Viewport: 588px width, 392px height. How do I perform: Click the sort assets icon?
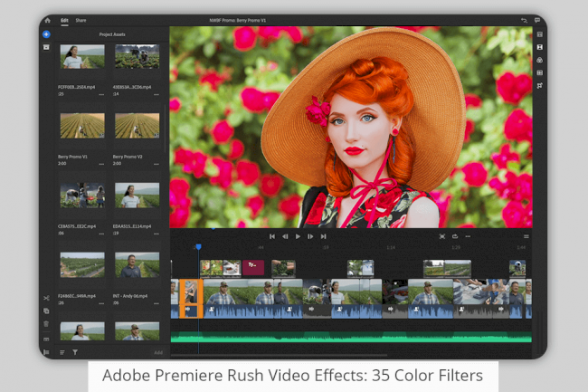[62, 352]
